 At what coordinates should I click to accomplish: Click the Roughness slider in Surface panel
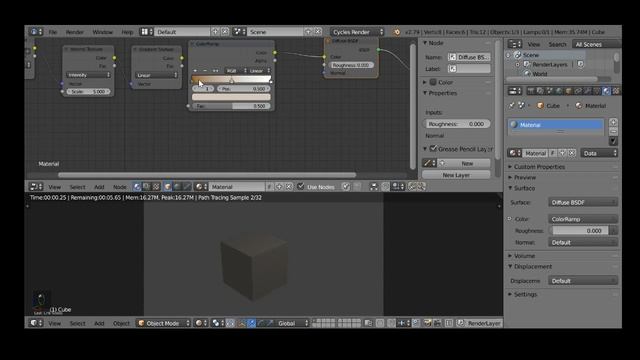point(580,231)
